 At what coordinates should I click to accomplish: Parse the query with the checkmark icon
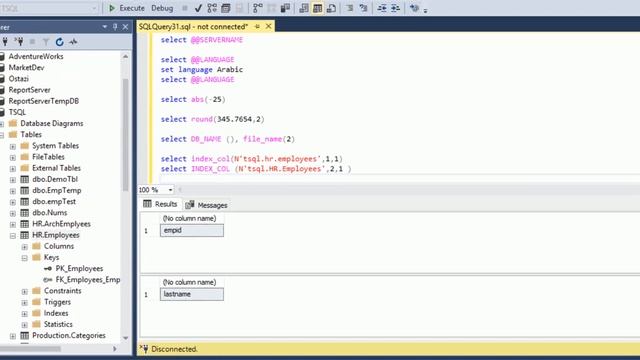pos(198,8)
